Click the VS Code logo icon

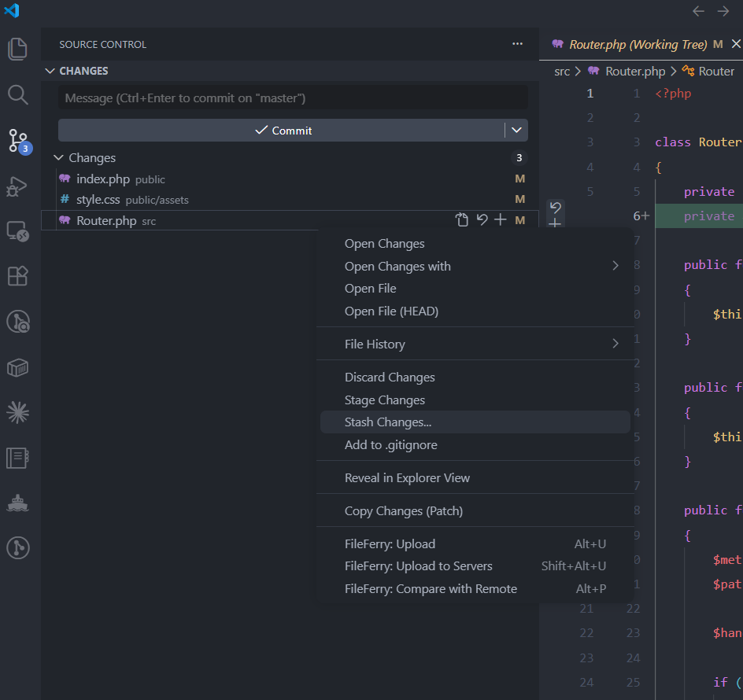pyautogui.click(x=11, y=10)
